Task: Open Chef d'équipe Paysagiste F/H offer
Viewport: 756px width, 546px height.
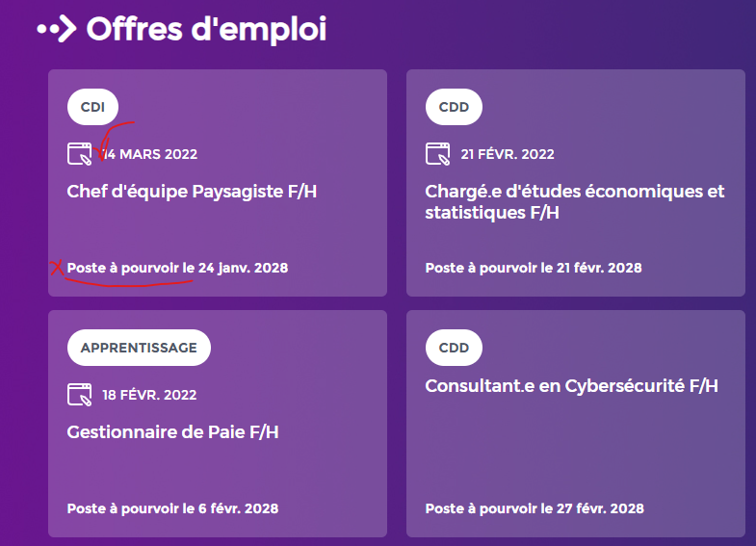Action: pos(192,192)
